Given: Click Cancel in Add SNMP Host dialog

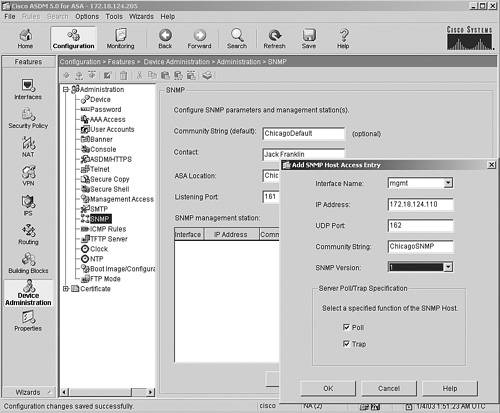Looking at the screenshot, I should tap(389, 388).
